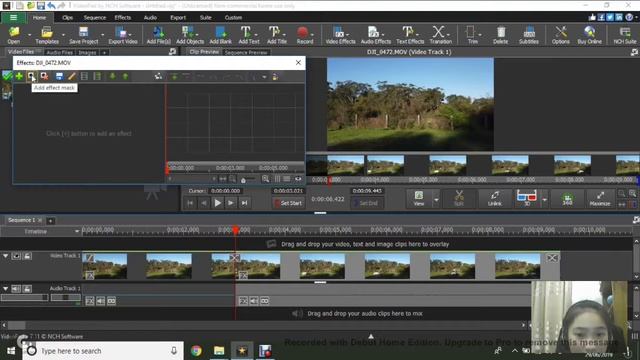Click the Delete trash icon
Viewport: 640px width, 360px height.
click(x=500, y=35)
